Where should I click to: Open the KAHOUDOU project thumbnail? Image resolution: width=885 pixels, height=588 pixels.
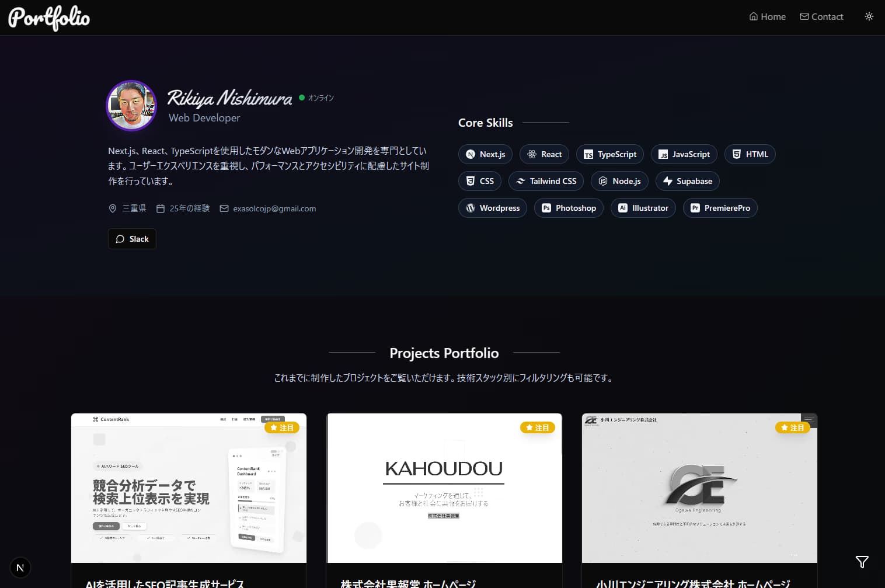(x=444, y=488)
